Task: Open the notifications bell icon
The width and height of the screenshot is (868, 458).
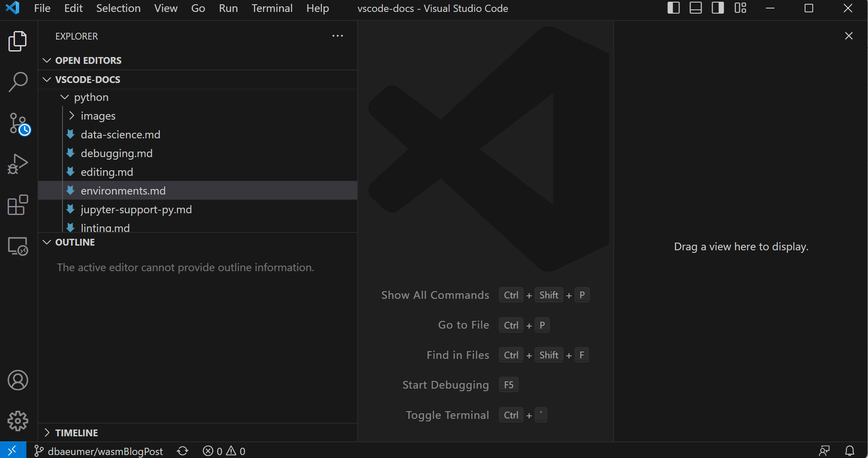Action: (x=850, y=451)
